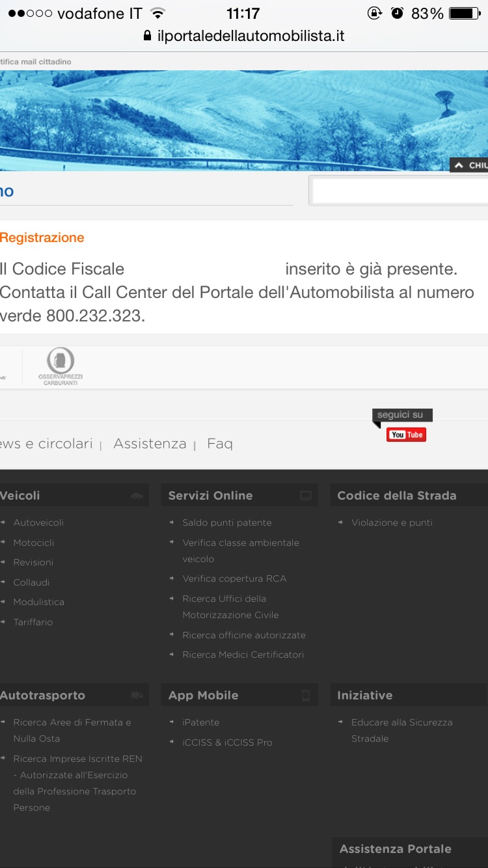Open Saldo punti patente link
Viewport: 488px width, 868px height.
click(226, 522)
